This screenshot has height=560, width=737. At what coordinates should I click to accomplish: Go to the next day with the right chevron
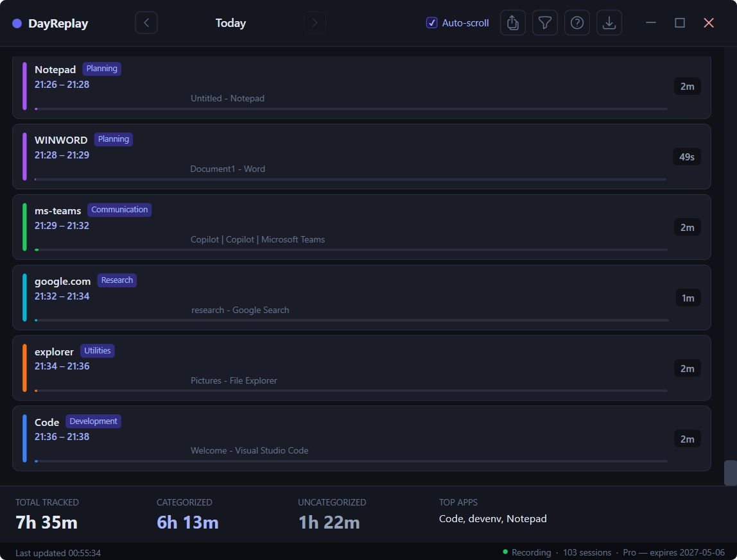coord(315,22)
